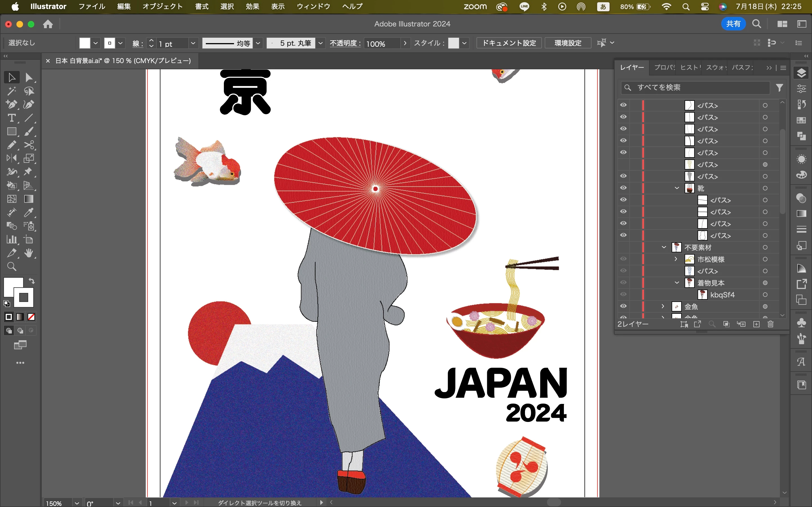The height and width of the screenshot is (507, 812).
Task: Select the Type tool in toolbar
Action: coord(11,118)
